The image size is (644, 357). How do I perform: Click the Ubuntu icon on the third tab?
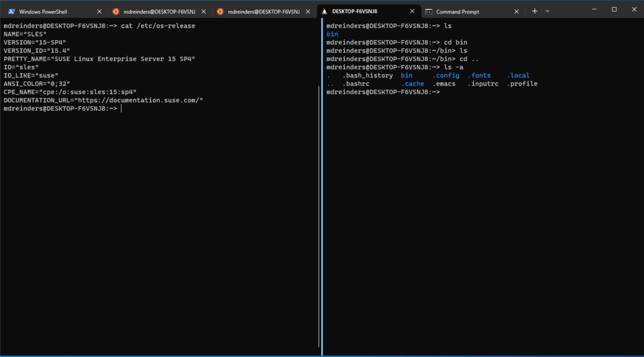click(220, 11)
